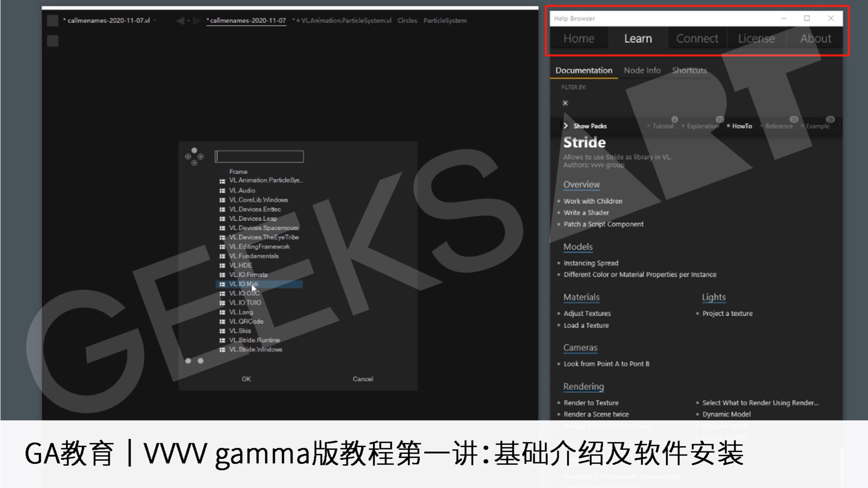Screen dimensions: 868x488
Task: Click the VL.Devices.Leap grid icon
Action: (x=222, y=218)
